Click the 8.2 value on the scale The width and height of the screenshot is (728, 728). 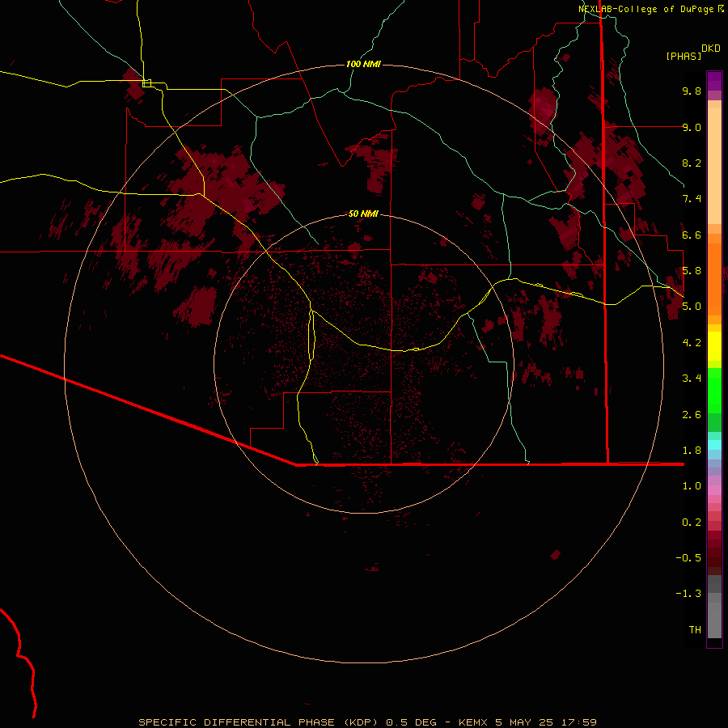click(692, 163)
